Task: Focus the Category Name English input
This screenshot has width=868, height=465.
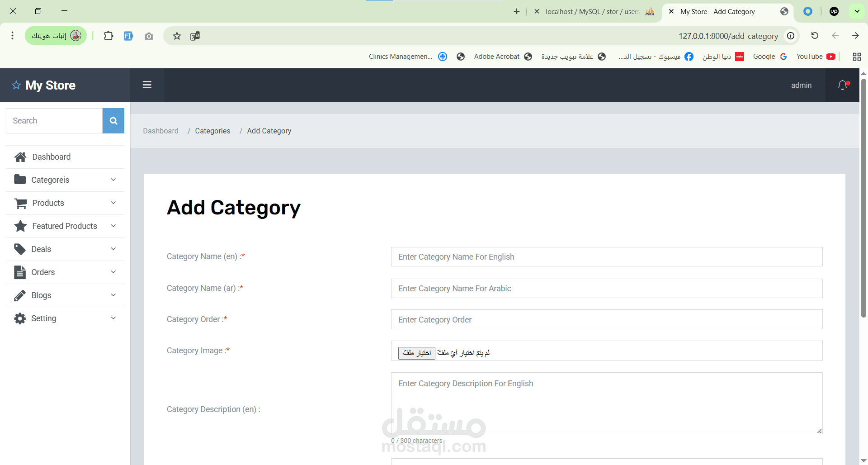Action: (x=606, y=257)
